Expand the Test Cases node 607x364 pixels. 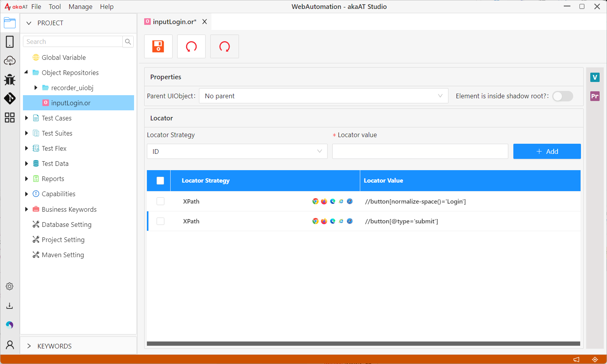click(26, 118)
